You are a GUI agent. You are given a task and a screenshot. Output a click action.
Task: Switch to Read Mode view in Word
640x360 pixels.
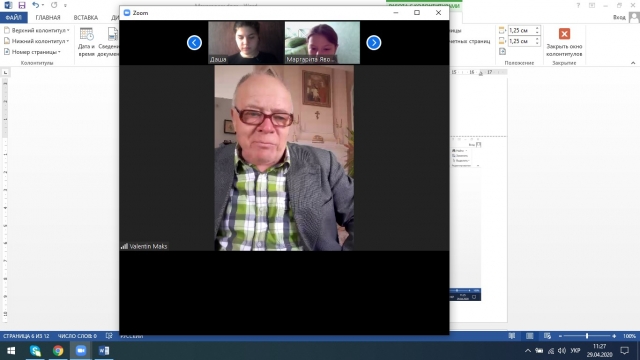[x=512, y=336]
